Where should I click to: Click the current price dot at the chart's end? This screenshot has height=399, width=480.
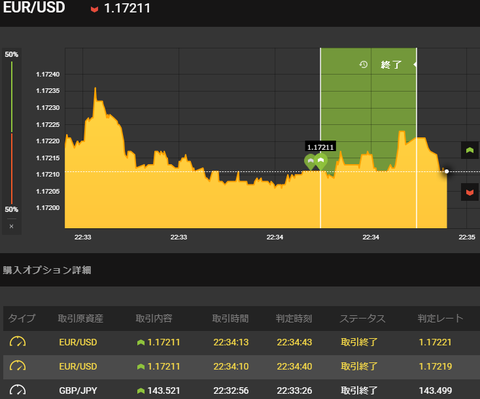447,171
